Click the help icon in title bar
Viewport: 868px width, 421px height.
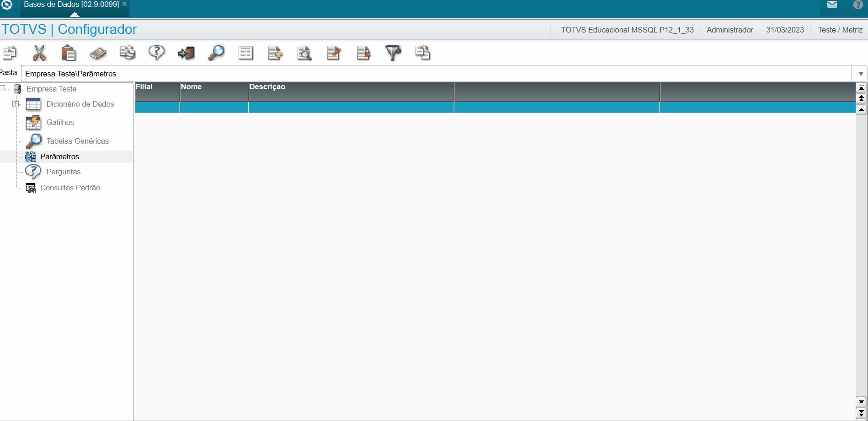[x=858, y=5]
